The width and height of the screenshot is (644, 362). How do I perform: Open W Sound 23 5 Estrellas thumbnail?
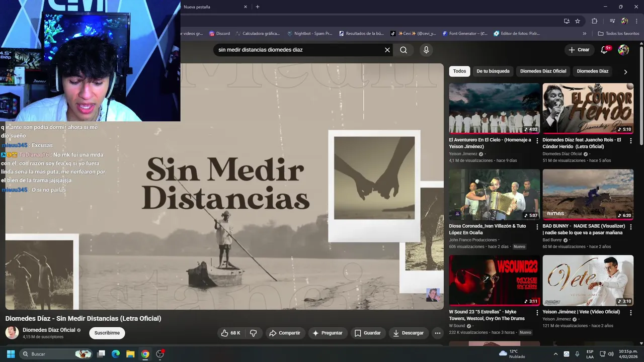[x=494, y=280]
